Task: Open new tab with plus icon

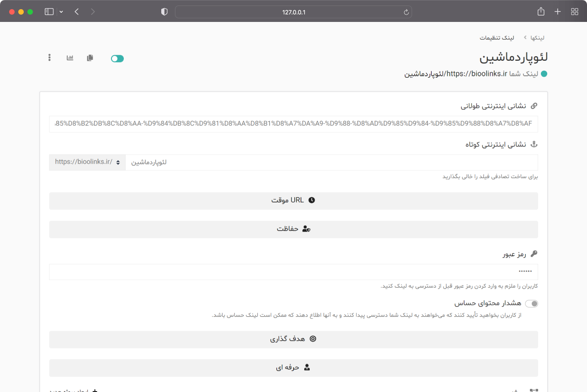Action: click(x=557, y=12)
